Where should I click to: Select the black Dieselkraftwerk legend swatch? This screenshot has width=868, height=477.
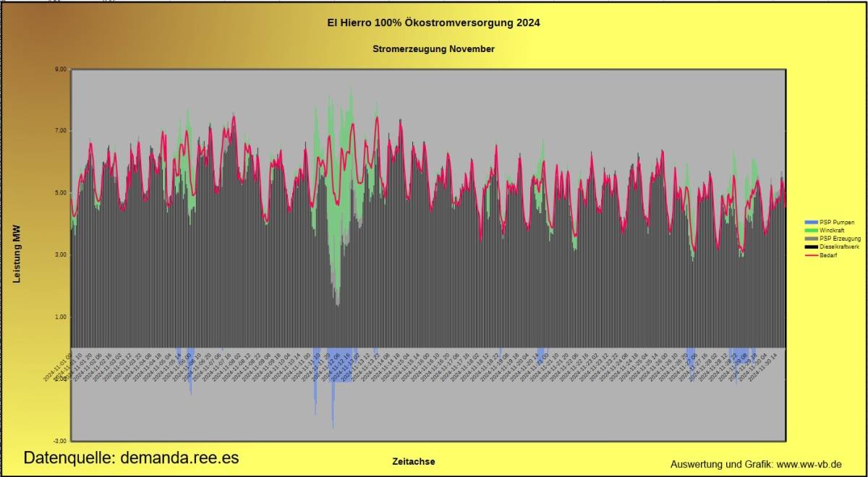(x=811, y=247)
